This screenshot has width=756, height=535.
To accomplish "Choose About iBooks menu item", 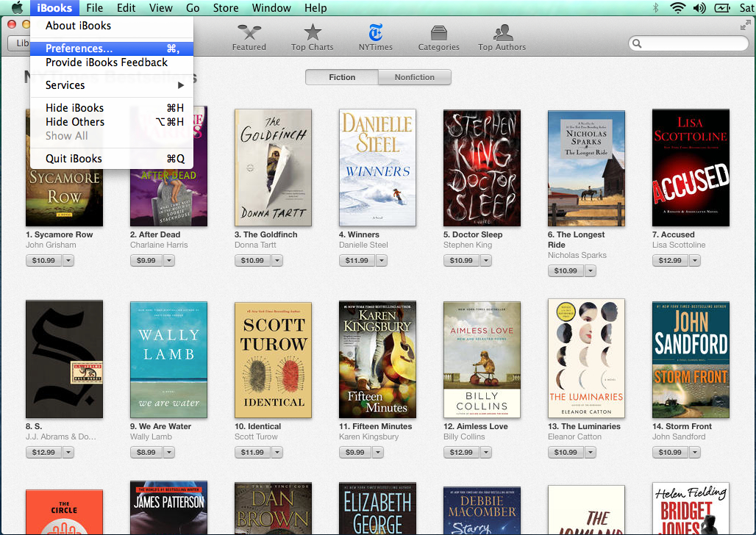I will click(x=112, y=26).
